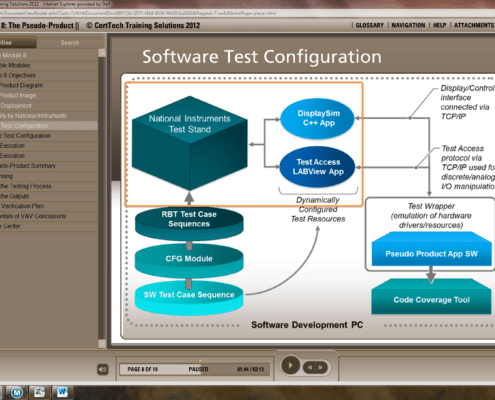
Task: Click the play button in player controls
Action: coord(290,366)
